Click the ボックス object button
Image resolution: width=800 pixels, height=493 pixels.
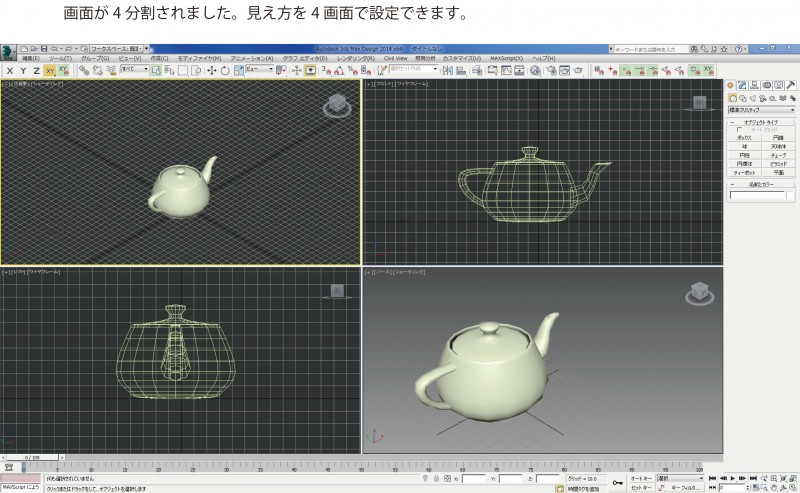pos(745,137)
